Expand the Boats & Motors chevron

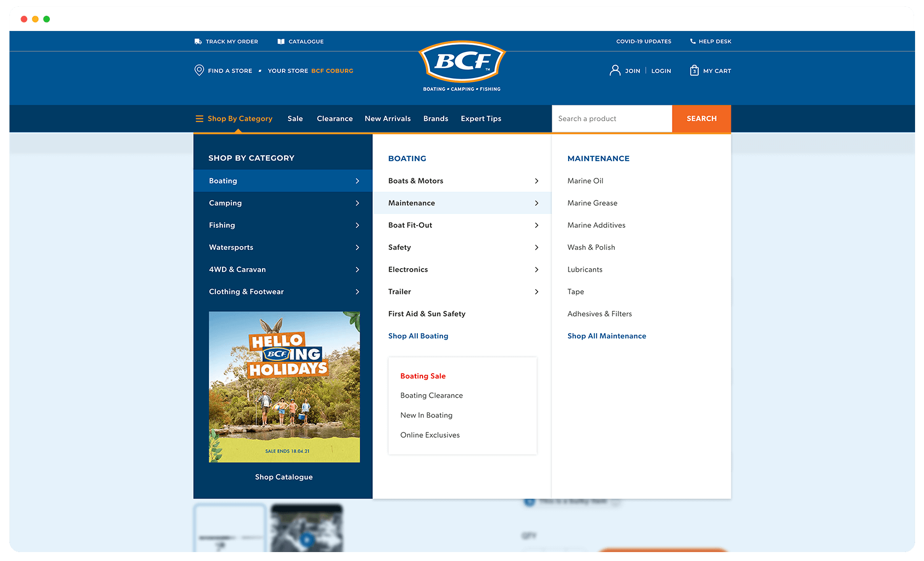[x=537, y=181]
